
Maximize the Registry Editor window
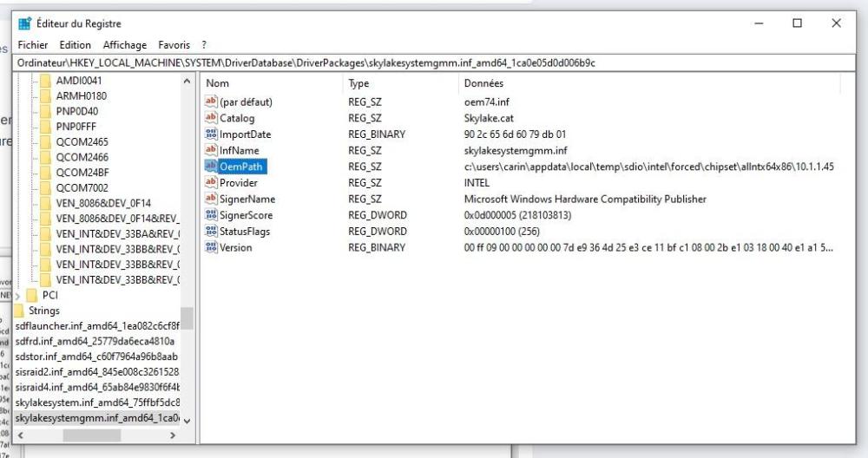pyautogui.click(x=797, y=23)
